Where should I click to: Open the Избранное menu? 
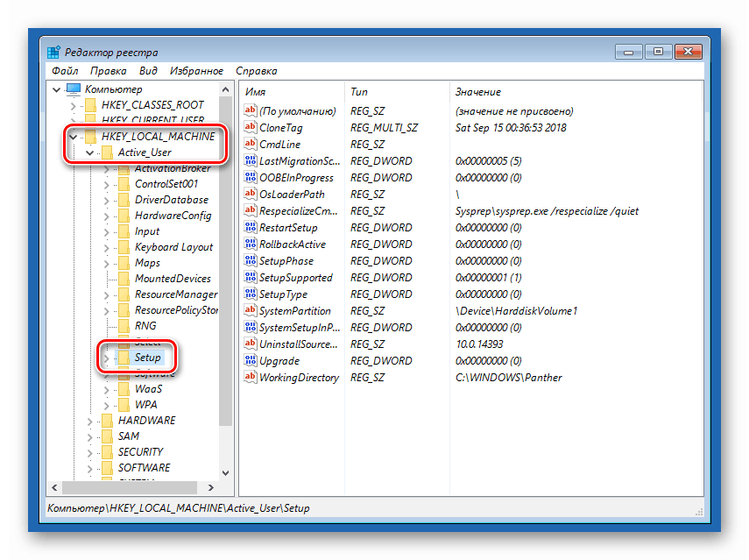tap(196, 71)
